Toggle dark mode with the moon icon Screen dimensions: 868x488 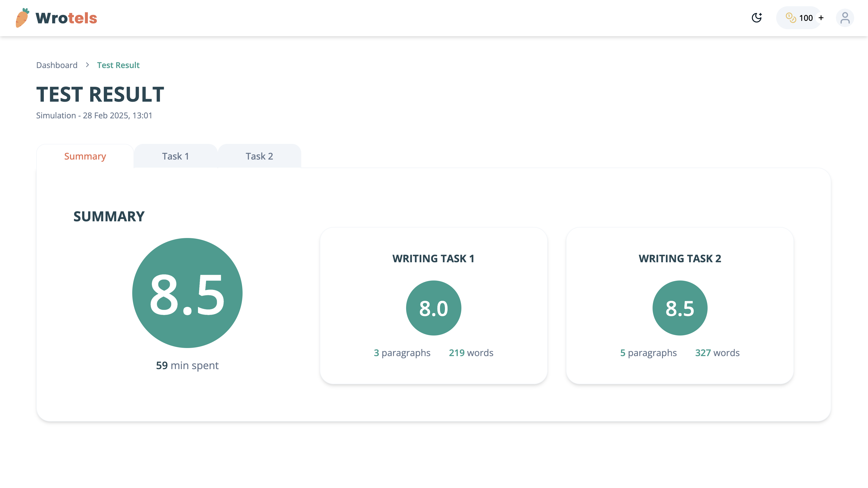[x=757, y=18]
